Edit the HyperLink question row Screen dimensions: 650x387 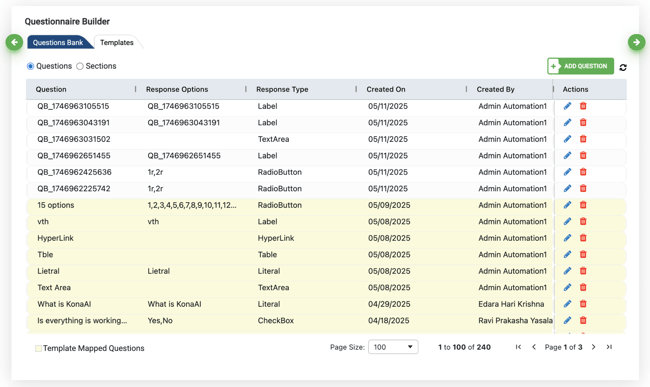point(568,238)
